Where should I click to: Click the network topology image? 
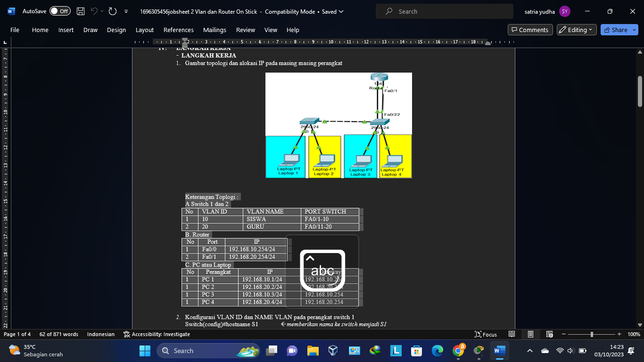(339, 125)
